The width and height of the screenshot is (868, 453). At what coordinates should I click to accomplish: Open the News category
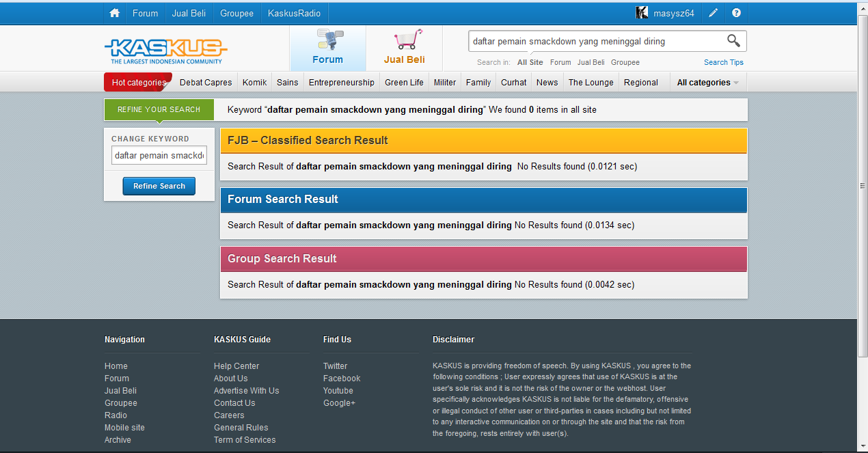547,83
